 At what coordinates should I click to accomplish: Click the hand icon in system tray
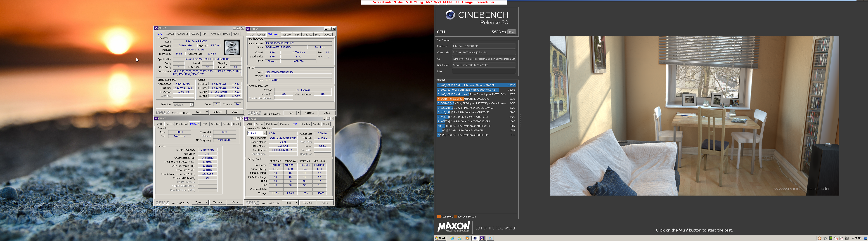click(820, 238)
